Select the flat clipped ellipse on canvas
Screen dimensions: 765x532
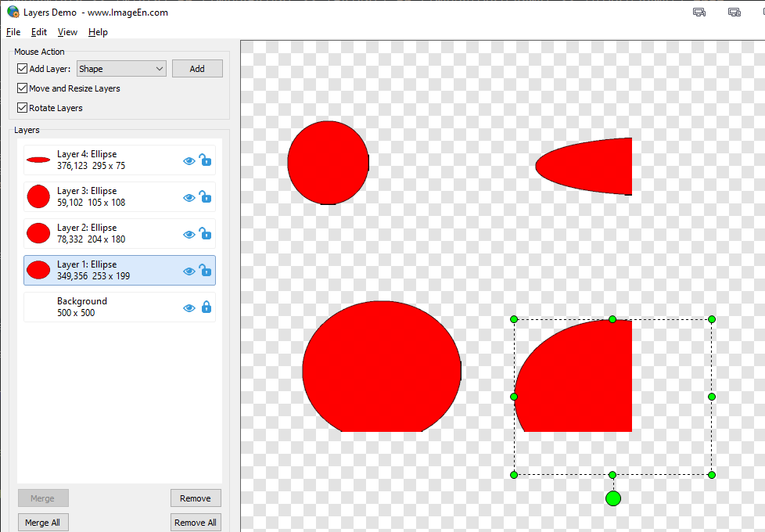coord(584,167)
